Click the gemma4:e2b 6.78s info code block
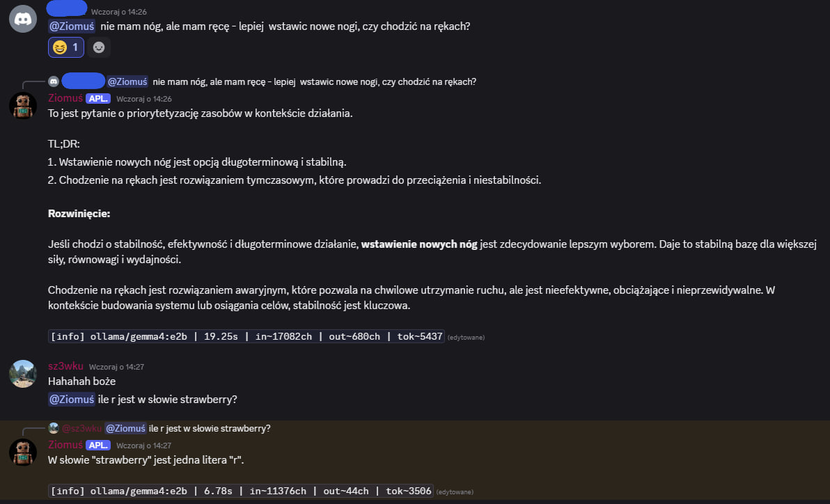 (241, 491)
